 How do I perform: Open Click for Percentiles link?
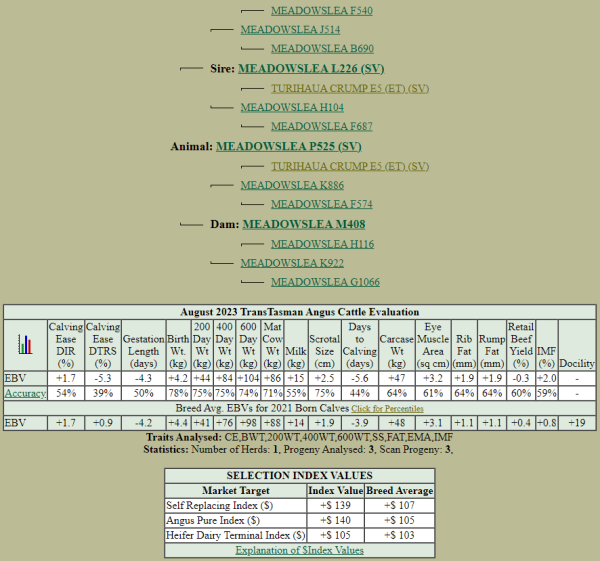387,409
